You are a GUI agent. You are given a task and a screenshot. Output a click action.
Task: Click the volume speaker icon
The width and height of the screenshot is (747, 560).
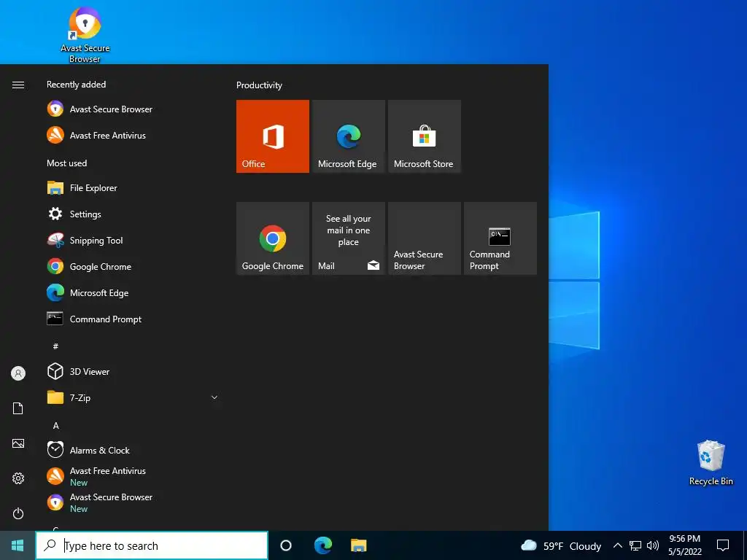(x=653, y=545)
